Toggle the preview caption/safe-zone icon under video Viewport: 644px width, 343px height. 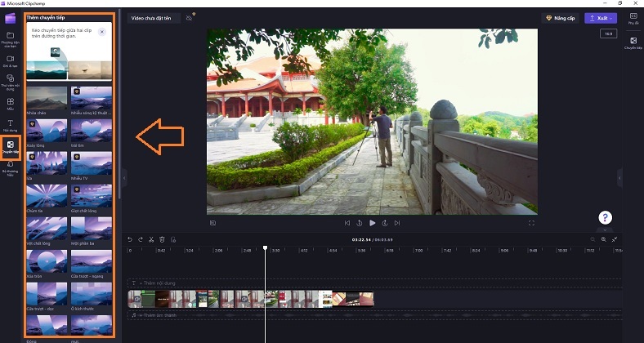click(212, 223)
